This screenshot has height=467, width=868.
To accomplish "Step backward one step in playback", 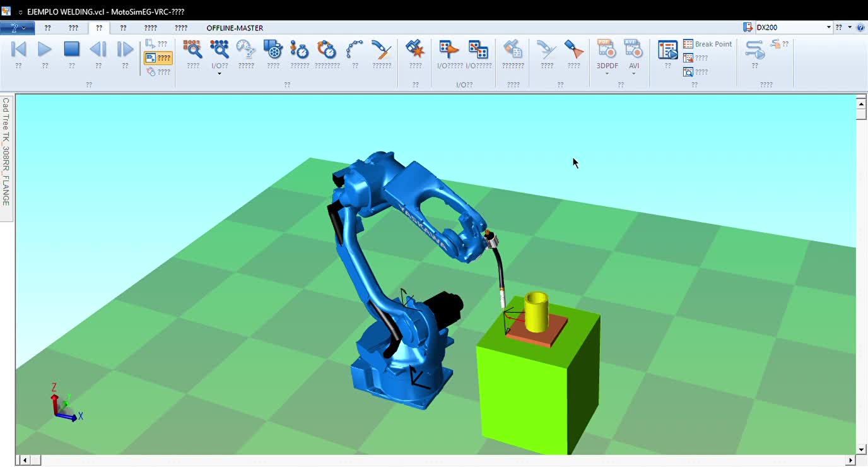I will 98,49.
